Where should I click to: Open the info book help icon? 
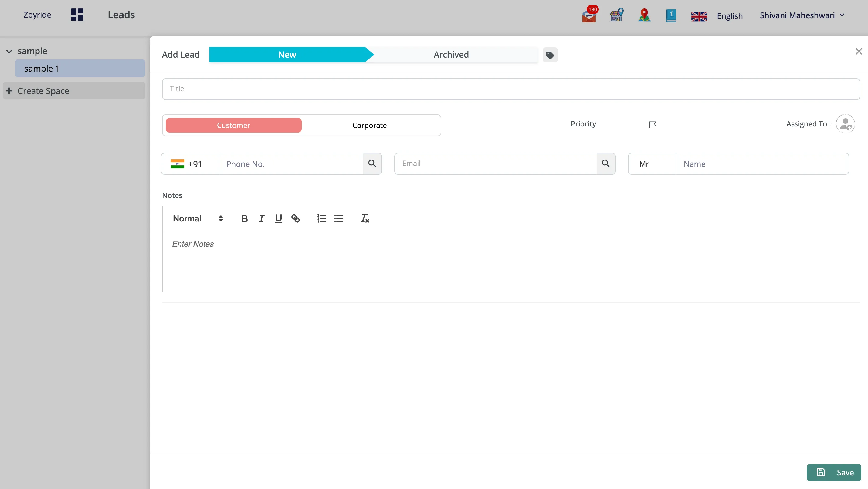coord(671,15)
